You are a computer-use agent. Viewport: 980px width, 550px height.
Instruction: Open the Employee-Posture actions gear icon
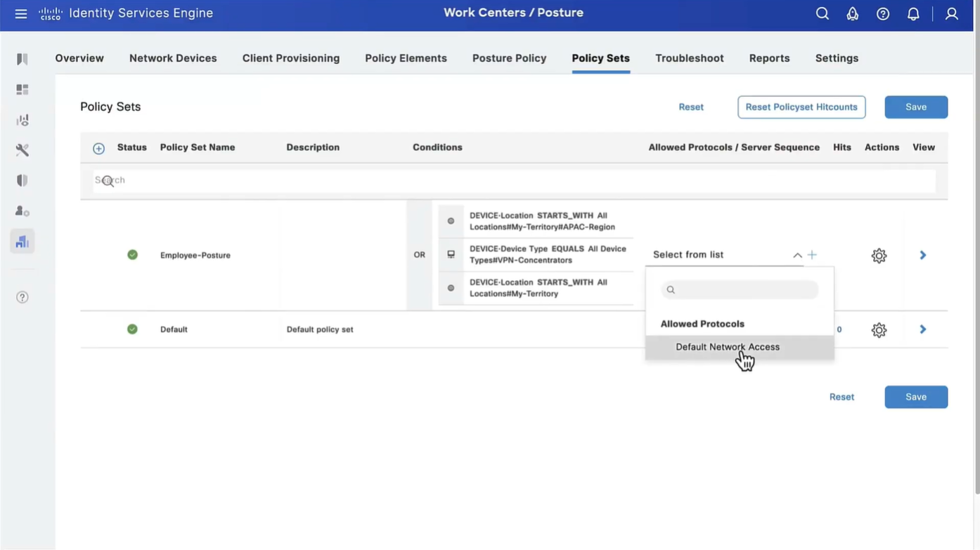[x=879, y=256]
